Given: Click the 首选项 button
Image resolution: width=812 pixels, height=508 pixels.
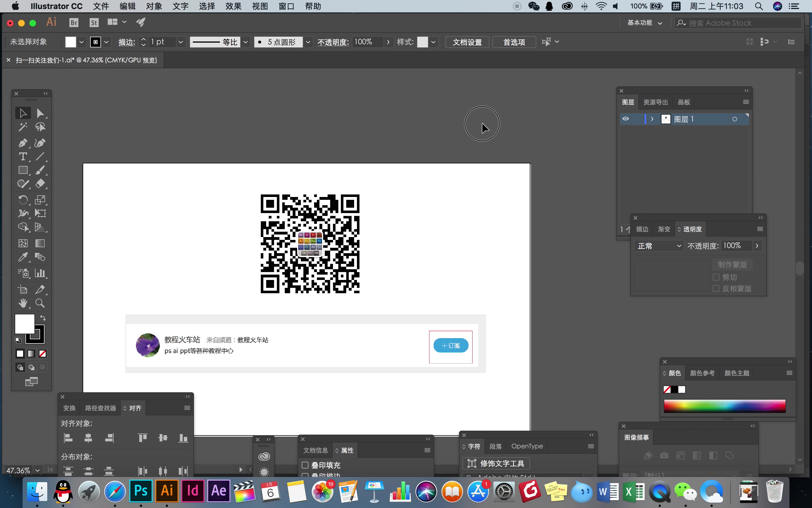Looking at the screenshot, I should (514, 42).
